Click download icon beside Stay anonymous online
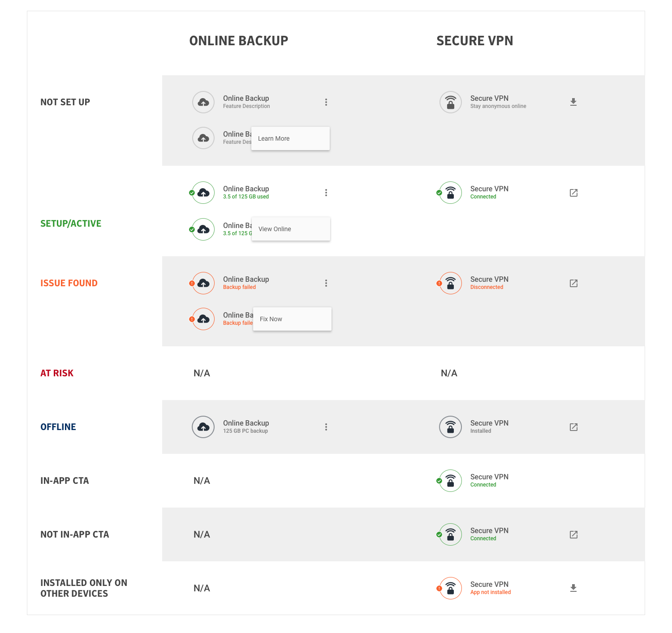The width and height of the screenshot is (672, 633). pos(573,102)
